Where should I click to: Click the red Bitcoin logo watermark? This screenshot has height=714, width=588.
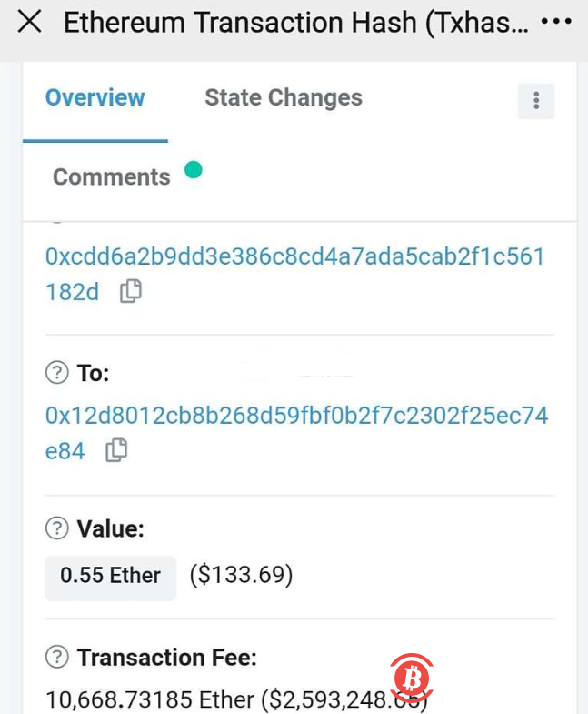pos(413,678)
